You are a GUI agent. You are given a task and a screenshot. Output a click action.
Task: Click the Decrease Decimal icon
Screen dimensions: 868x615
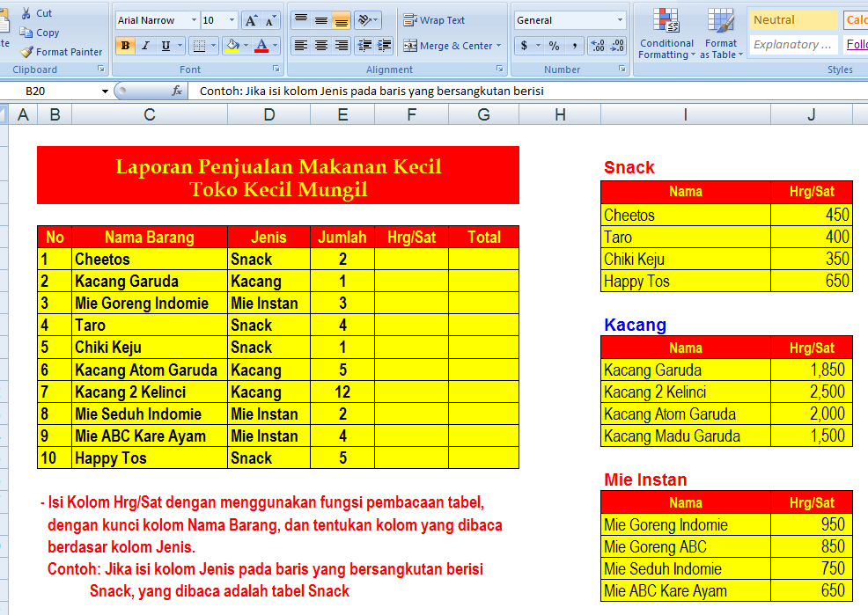click(617, 46)
